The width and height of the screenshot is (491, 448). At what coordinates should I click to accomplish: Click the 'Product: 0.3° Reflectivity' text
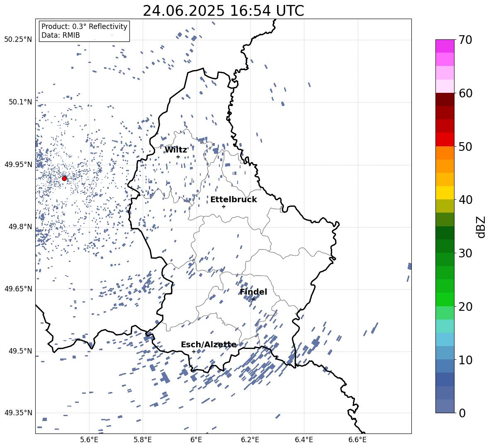(84, 27)
